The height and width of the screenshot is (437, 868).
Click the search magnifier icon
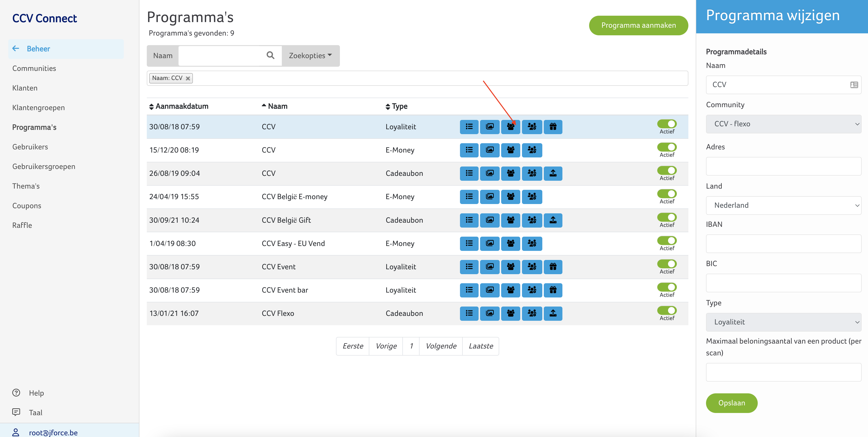pos(270,55)
